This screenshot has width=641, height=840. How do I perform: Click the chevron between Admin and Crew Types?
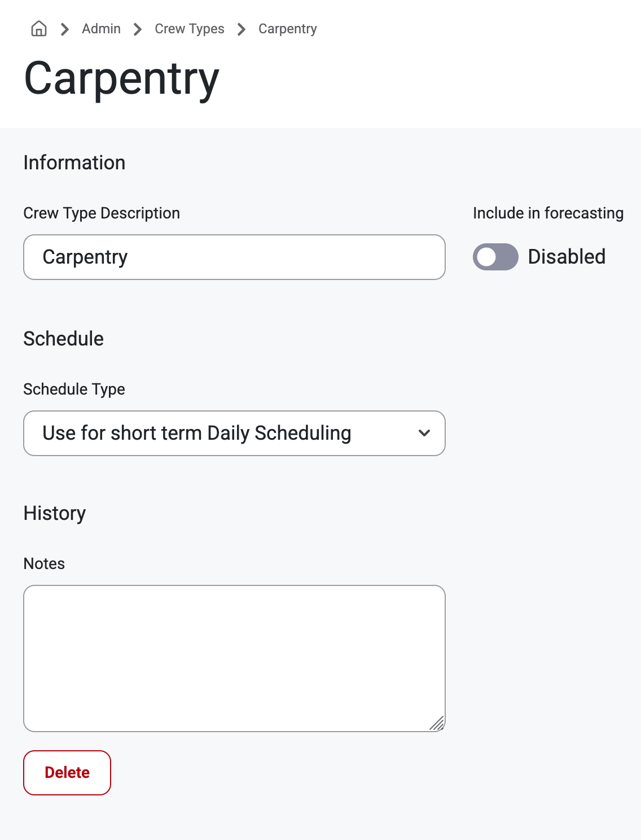(x=138, y=29)
